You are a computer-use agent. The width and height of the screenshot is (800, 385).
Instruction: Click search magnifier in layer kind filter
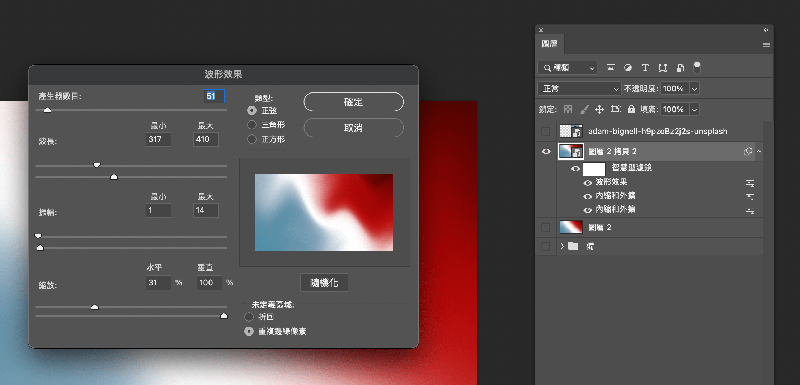[547, 67]
